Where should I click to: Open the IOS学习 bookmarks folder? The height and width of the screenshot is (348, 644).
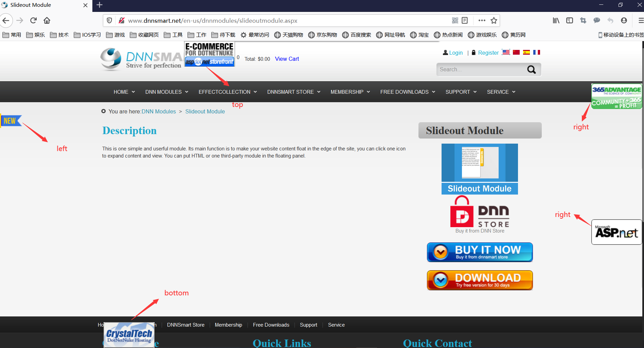[87, 35]
